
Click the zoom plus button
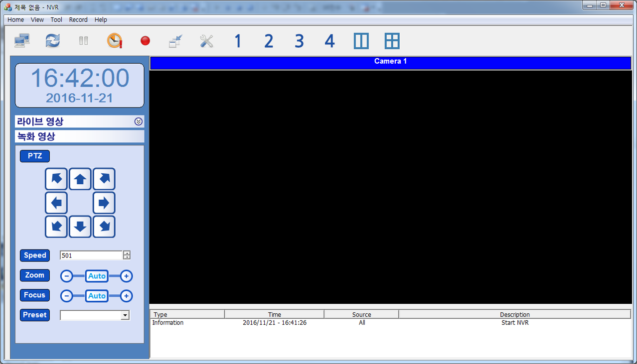click(x=127, y=276)
